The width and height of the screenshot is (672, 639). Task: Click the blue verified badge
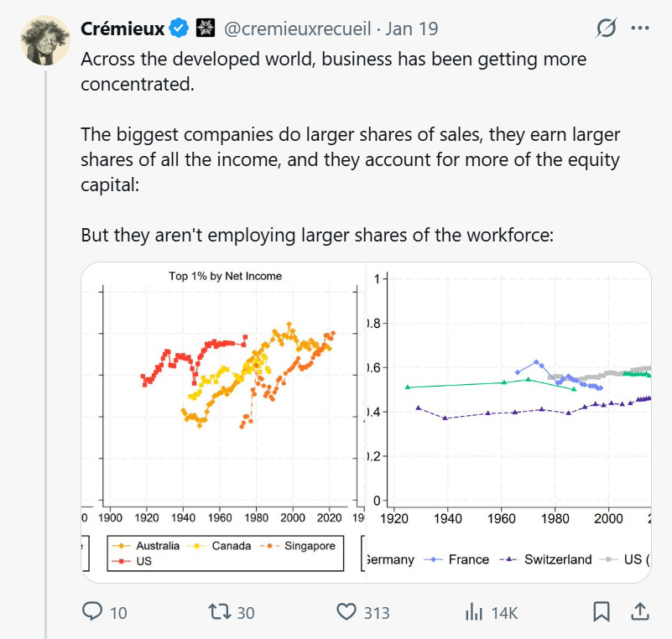179,29
